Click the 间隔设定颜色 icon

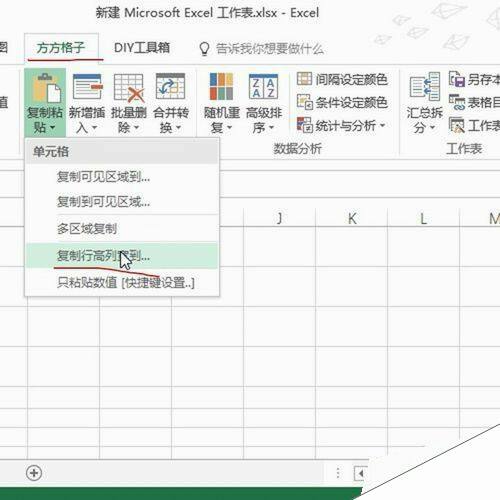coord(304,79)
